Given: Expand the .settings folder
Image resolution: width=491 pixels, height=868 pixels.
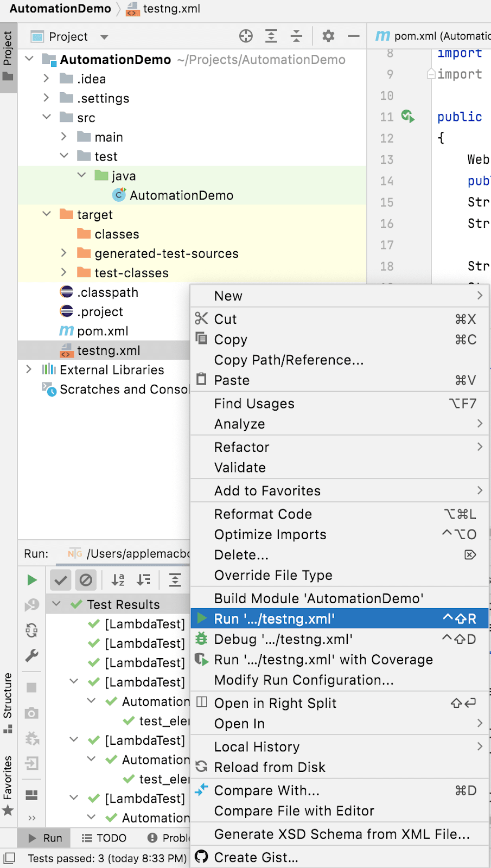Looking at the screenshot, I should [47, 98].
